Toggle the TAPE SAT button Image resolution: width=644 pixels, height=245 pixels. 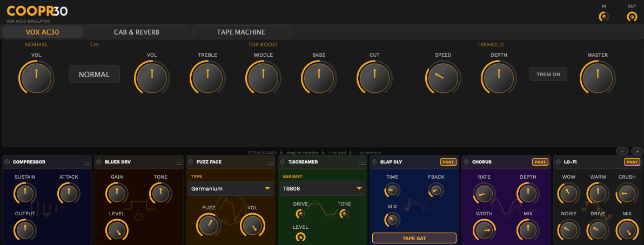coord(414,238)
